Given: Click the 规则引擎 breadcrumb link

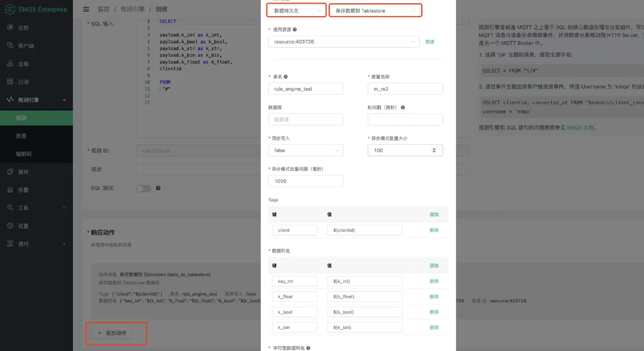Looking at the screenshot, I should pos(133,9).
